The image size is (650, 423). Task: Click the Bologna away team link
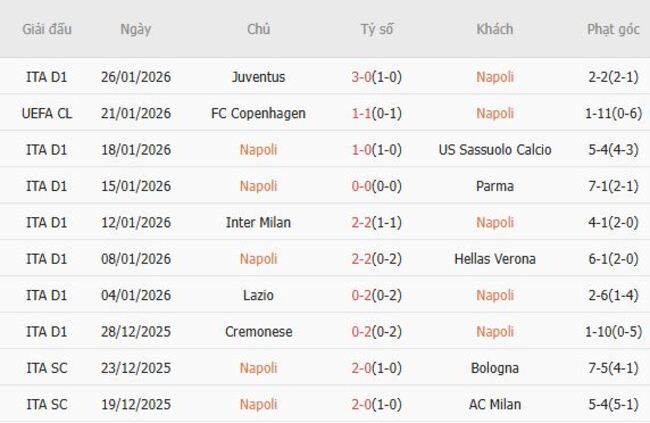(494, 368)
